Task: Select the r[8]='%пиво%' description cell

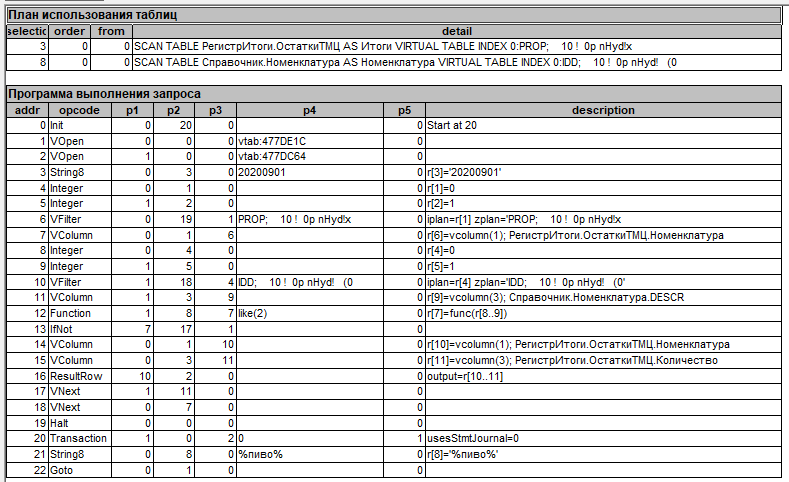Action: [603, 454]
